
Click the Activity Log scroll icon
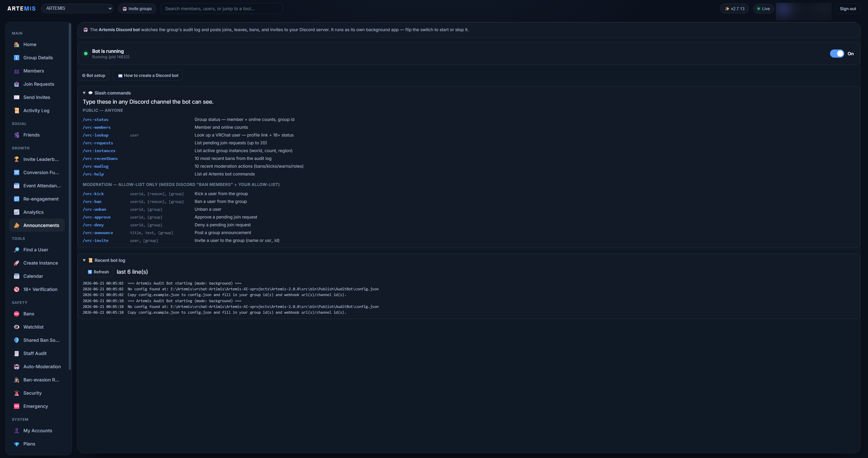pyautogui.click(x=17, y=110)
